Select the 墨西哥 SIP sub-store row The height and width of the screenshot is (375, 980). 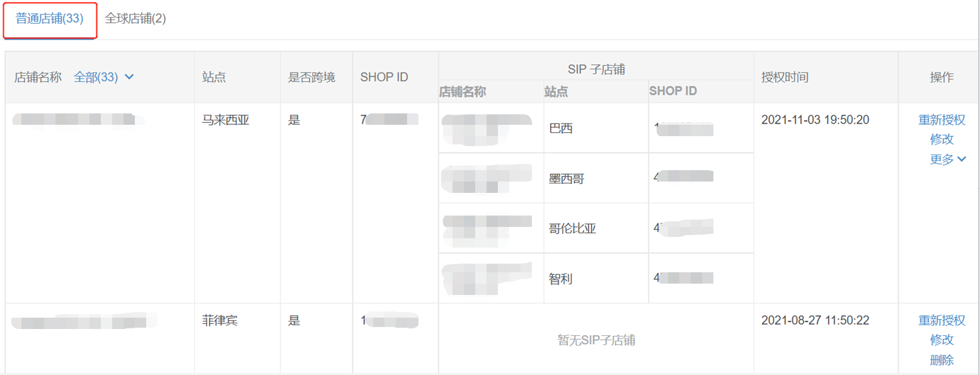pyautogui.click(x=567, y=178)
